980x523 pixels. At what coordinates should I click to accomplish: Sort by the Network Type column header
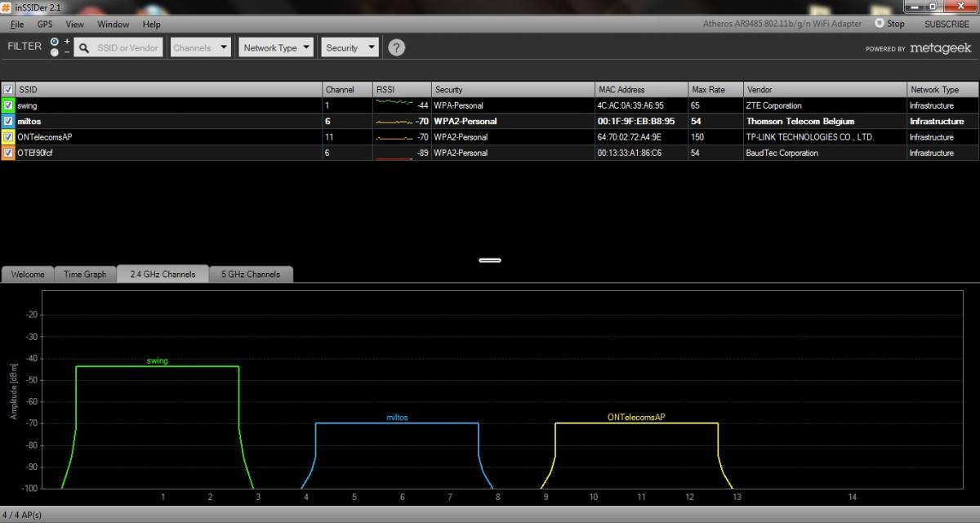943,90
